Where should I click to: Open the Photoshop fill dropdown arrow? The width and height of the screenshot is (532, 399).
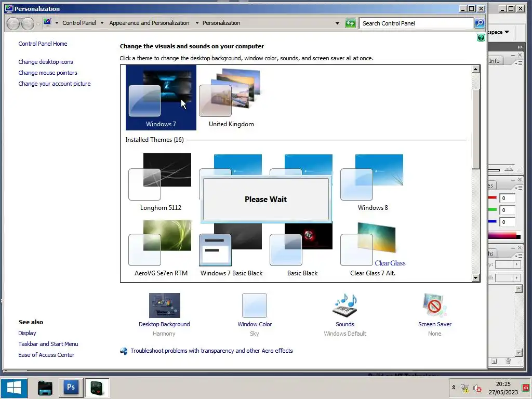pos(517,278)
